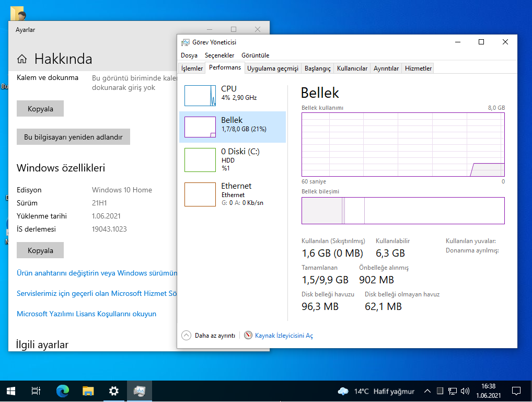
Task: Open the notification center icon
Action: click(x=516, y=391)
